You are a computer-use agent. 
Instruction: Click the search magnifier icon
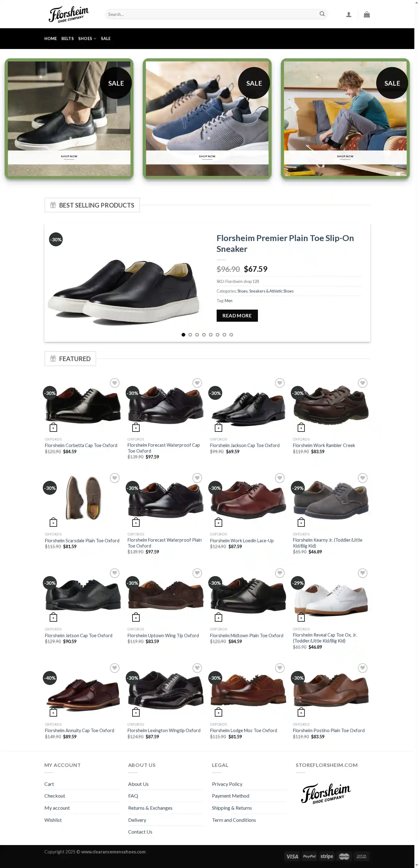(x=322, y=14)
